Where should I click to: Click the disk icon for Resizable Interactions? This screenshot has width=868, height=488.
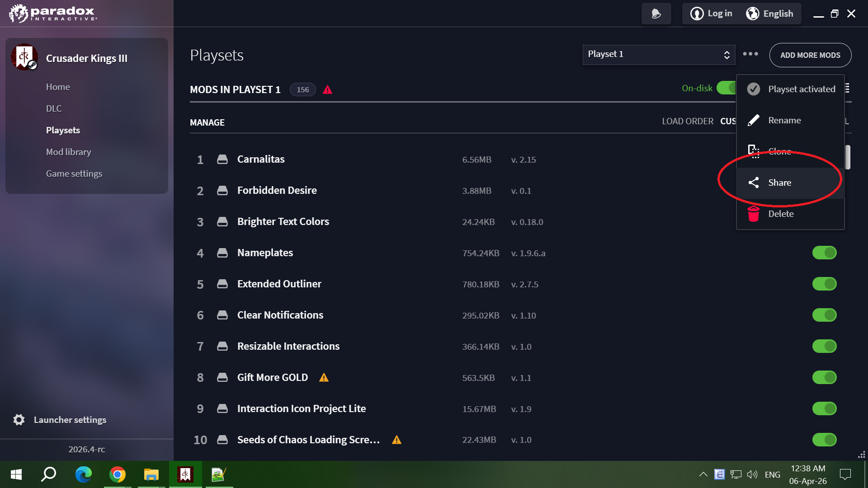pyautogui.click(x=222, y=346)
